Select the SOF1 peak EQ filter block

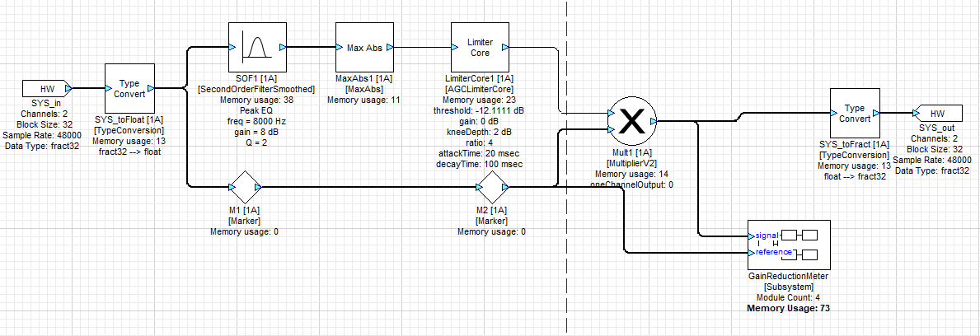253,48
